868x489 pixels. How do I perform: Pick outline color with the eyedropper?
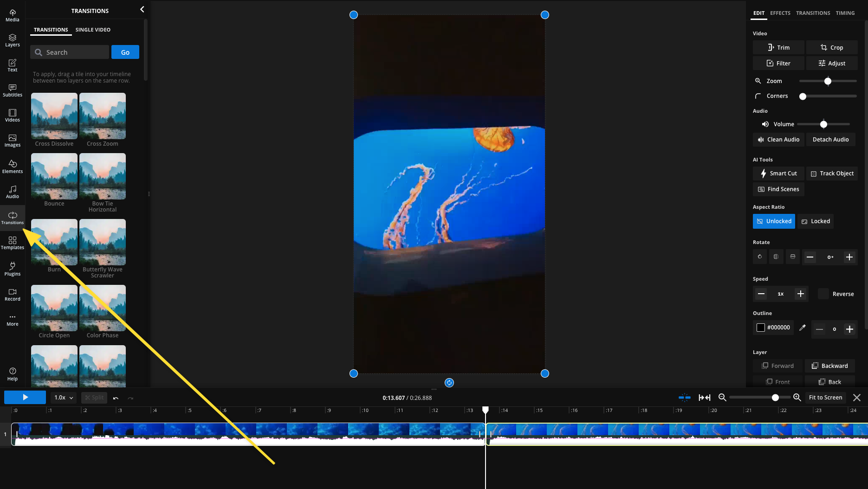pos(803,328)
